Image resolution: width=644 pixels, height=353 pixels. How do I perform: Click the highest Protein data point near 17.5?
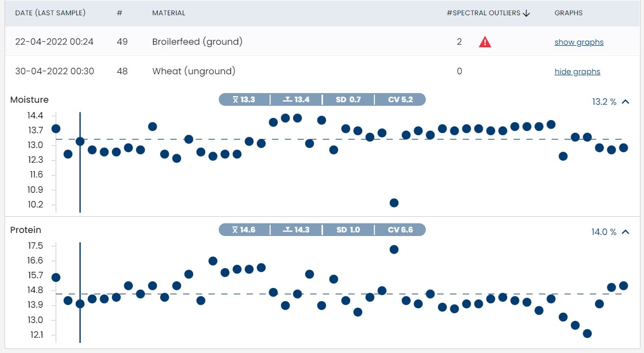394,249
